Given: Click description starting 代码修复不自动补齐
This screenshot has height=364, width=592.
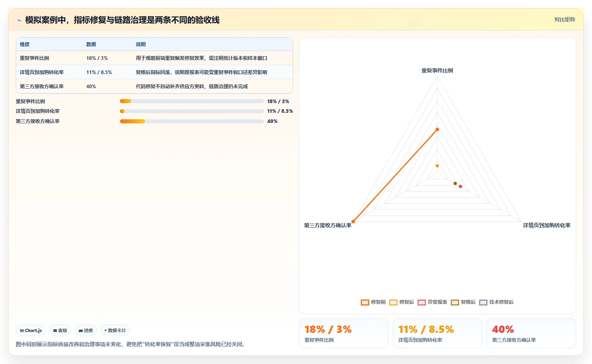Looking at the screenshot, I should [192, 87].
